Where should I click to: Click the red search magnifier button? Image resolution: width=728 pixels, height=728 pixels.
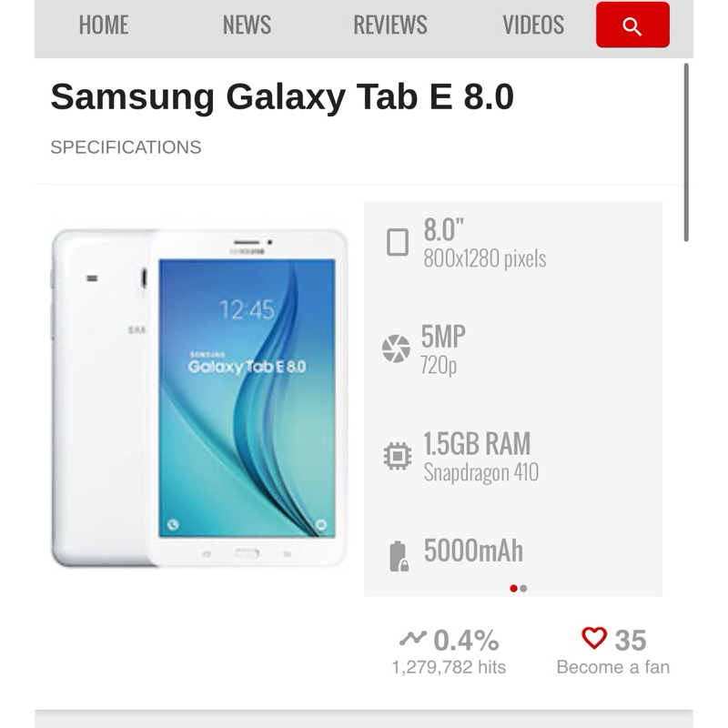[x=632, y=25]
